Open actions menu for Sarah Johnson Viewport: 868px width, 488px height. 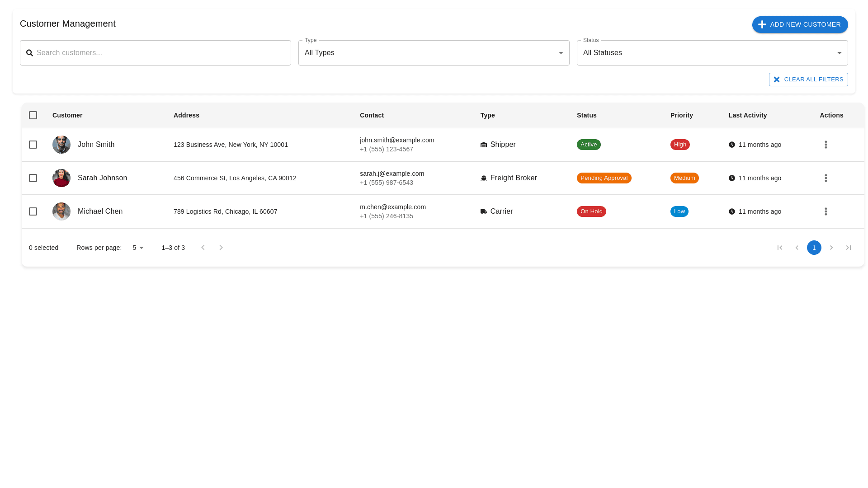[826, 178]
